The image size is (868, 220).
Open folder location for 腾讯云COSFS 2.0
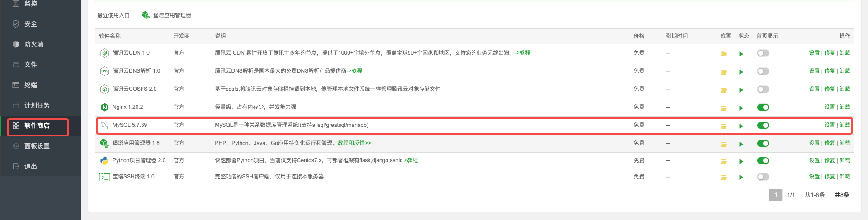[x=723, y=90]
